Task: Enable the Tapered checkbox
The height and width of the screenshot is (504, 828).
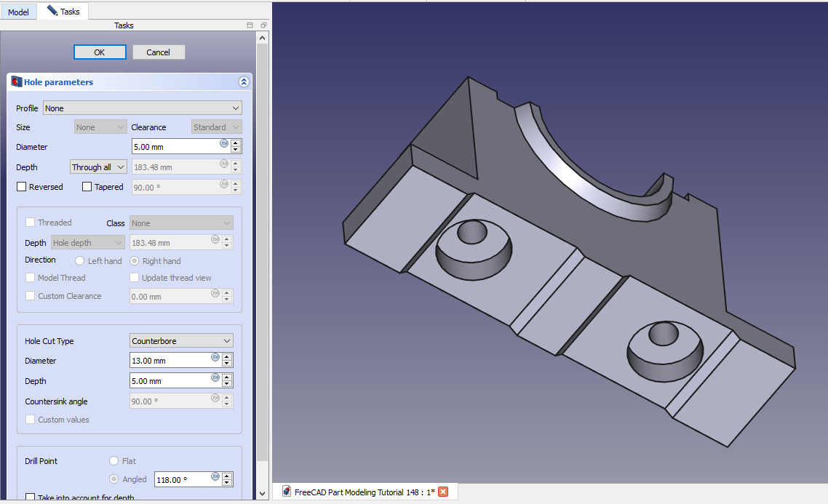Action: pyautogui.click(x=87, y=187)
